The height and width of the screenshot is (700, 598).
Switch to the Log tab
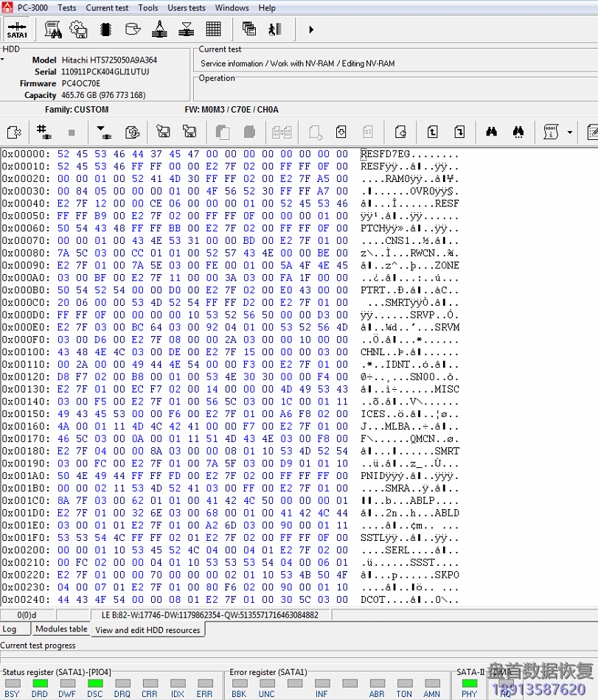[x=10, y=629]
